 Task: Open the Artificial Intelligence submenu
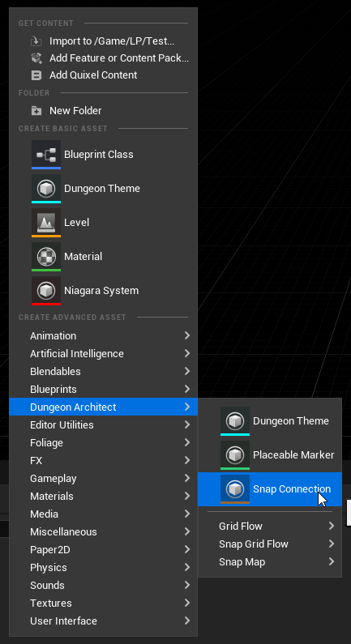[x=103, y=354]
